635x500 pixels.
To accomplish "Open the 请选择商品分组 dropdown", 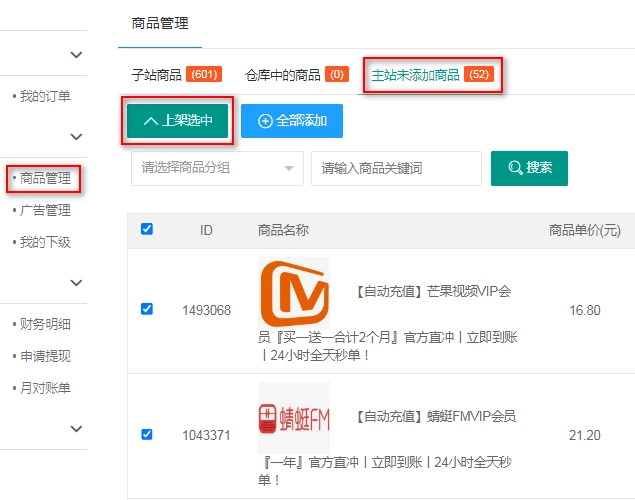I will coord(217,168).
